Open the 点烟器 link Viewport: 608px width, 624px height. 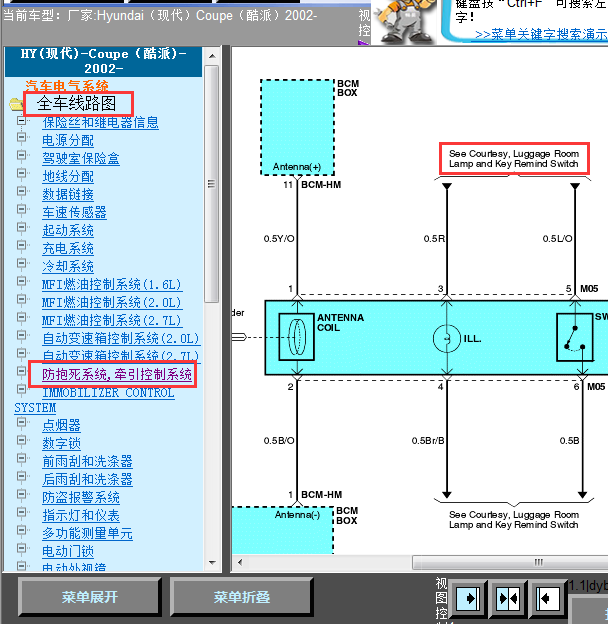(61, 425)
